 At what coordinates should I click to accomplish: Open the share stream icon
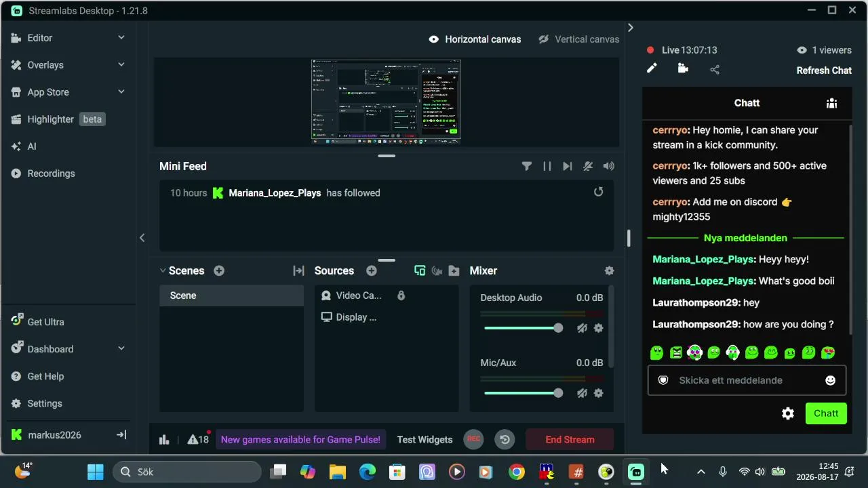tap(715, 69)
